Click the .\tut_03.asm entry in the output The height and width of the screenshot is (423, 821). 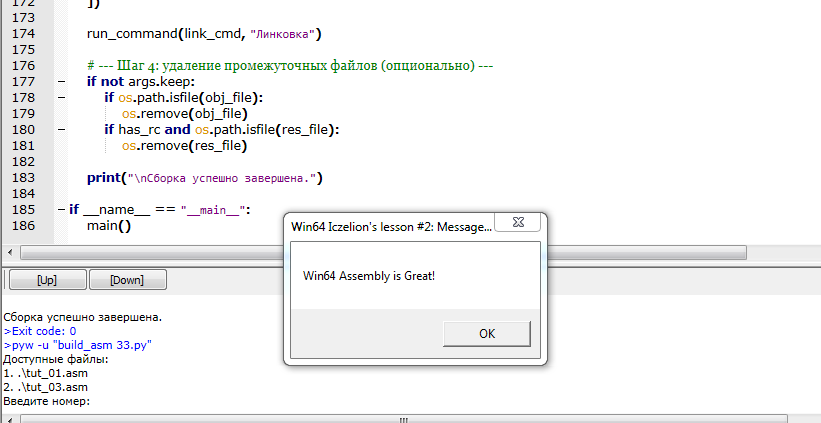pos(52,387)
